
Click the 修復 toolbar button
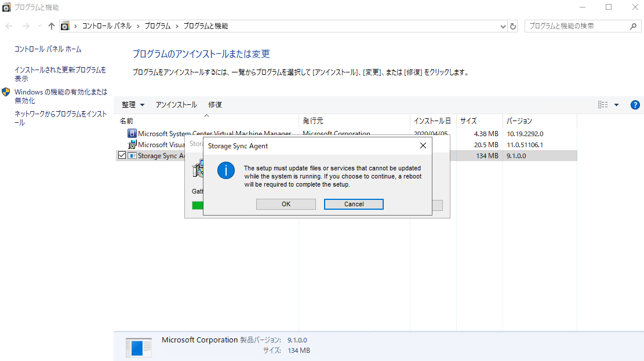(x=215, y=105)
